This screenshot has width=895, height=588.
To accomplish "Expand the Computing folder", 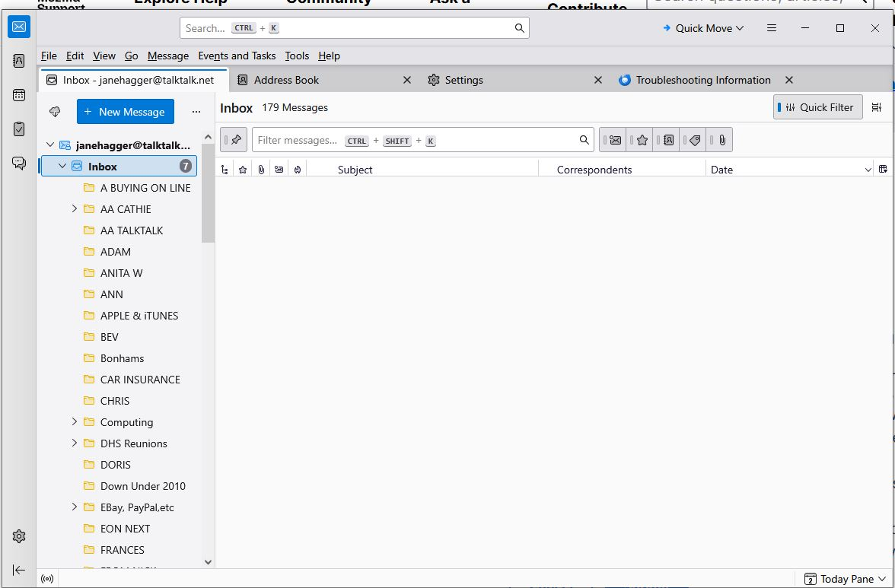I will pos(75,421).
